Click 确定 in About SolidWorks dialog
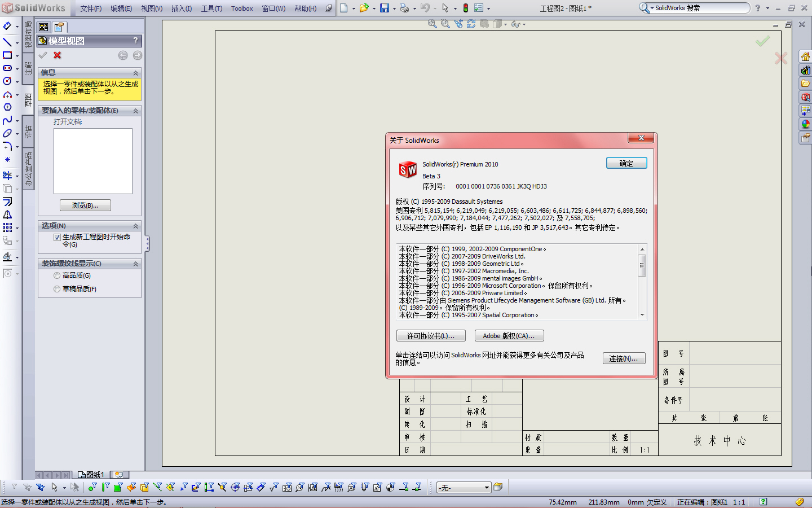Screen dimensions: 812x508 click(x=626, y=163)
